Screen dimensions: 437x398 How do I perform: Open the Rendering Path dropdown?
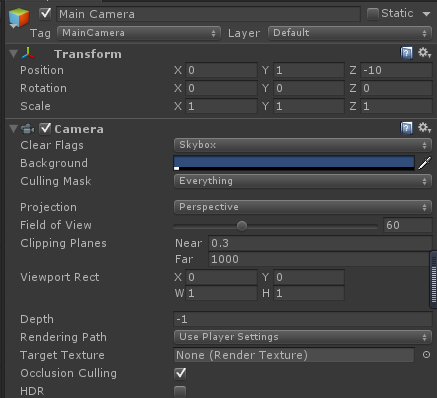click(x=303, y=337)
